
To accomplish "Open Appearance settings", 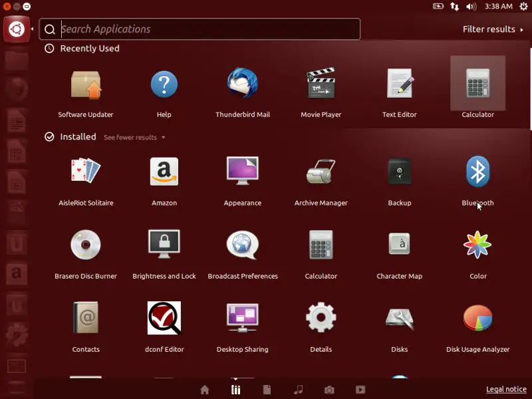I will tap(242, 171).
